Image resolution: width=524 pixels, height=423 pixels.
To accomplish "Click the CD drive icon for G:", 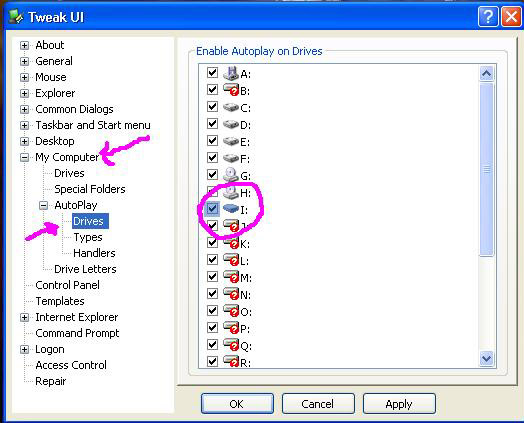I will point(231,175).
